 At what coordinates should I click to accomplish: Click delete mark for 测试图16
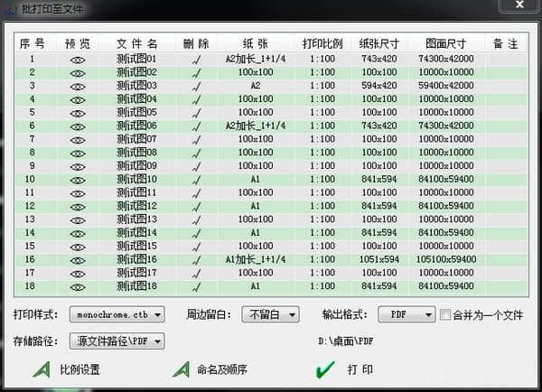point(196,261)
